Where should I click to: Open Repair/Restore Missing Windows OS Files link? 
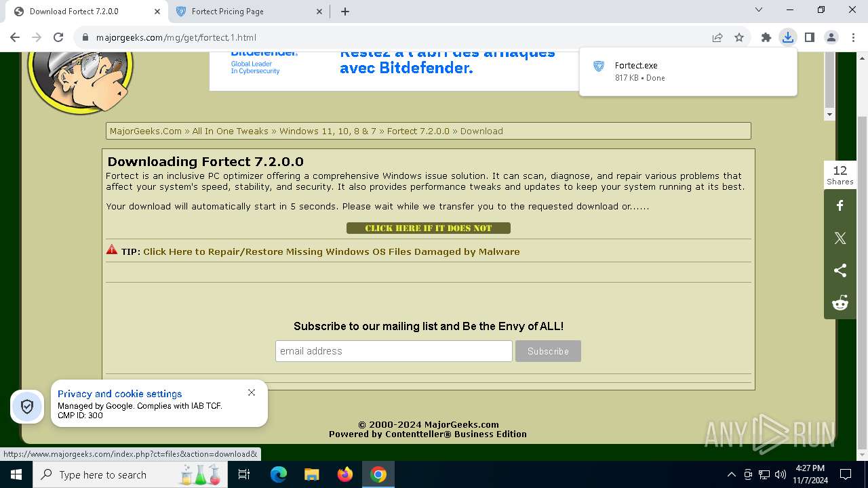[332, 251]
